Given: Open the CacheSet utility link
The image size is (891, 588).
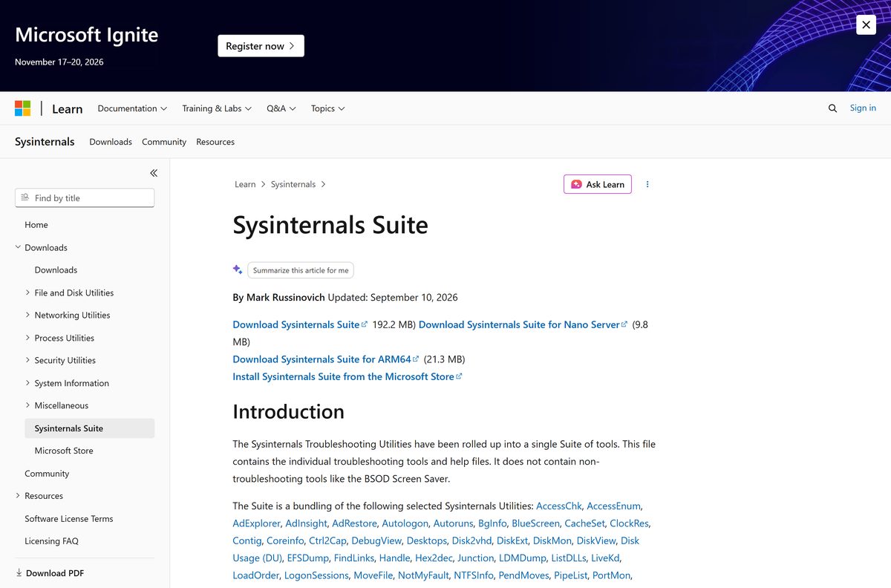Looking at the screenshot, I should pos(584,523).
